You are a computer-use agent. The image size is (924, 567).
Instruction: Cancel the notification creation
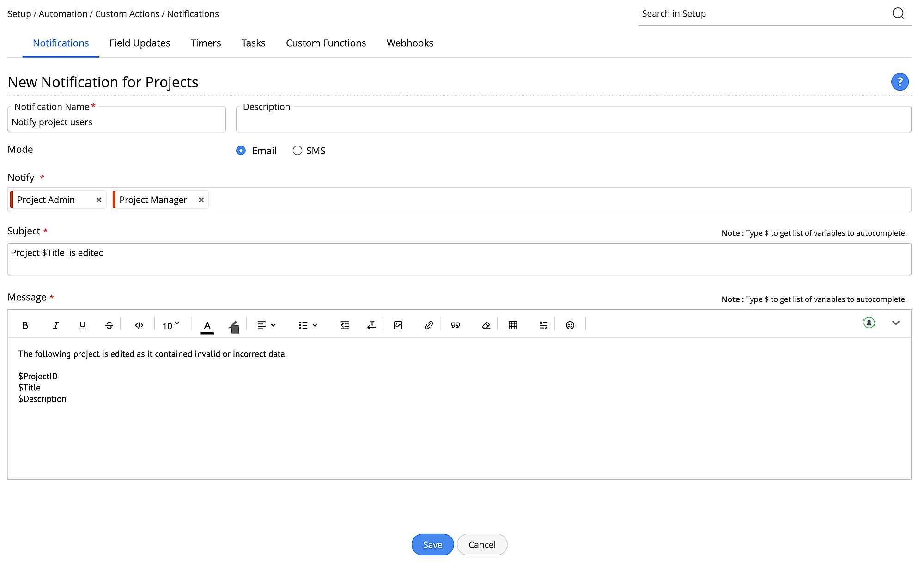click(482, 544)
